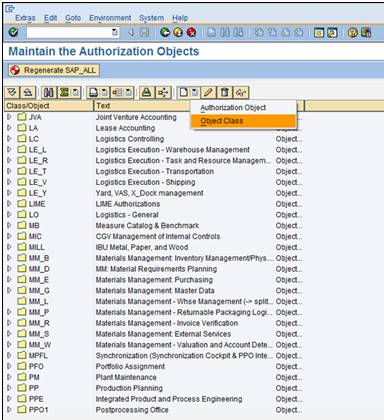Image resolution: width=384 pixels, height=420 pixels.
Task: Click the Find binoculars icon in tree toolbar
Action: 49,92
